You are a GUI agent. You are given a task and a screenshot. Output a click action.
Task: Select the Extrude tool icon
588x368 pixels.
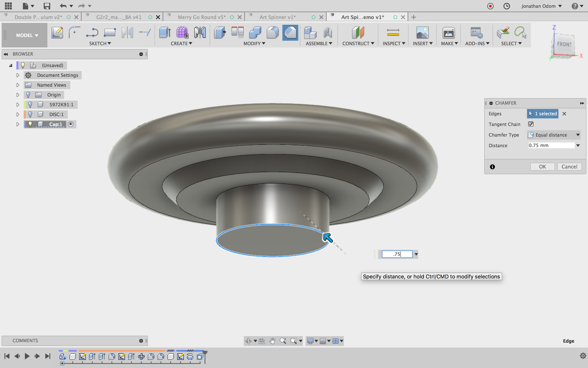[x=165, y=32]
